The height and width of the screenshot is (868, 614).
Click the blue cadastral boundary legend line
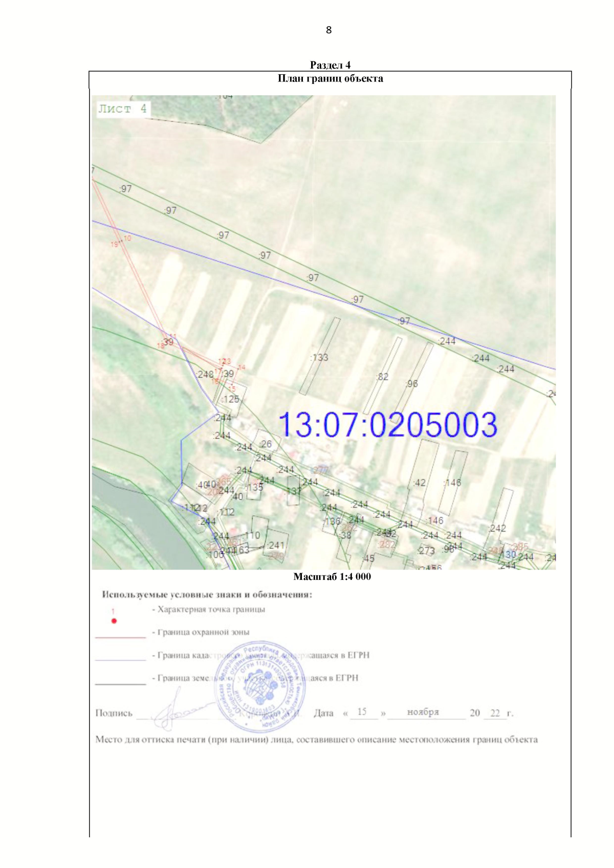(x=120, y=661)
